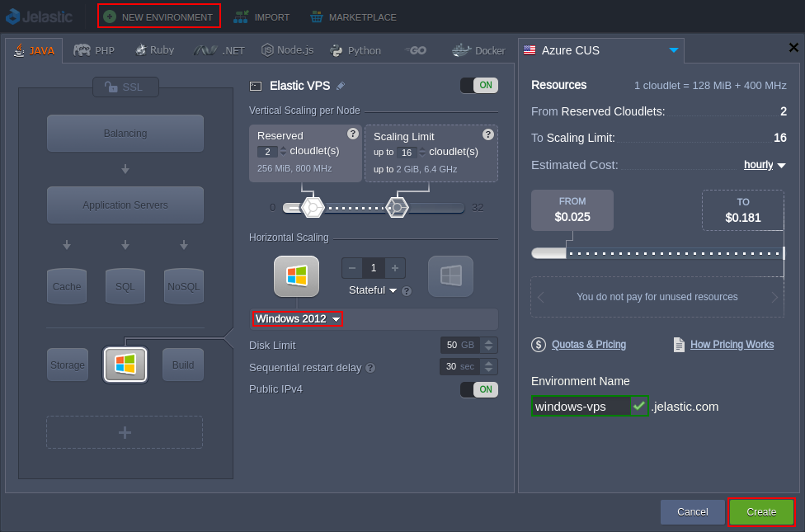Click the Jelastic logo
The image size is (805, 532).
[39, 16]
